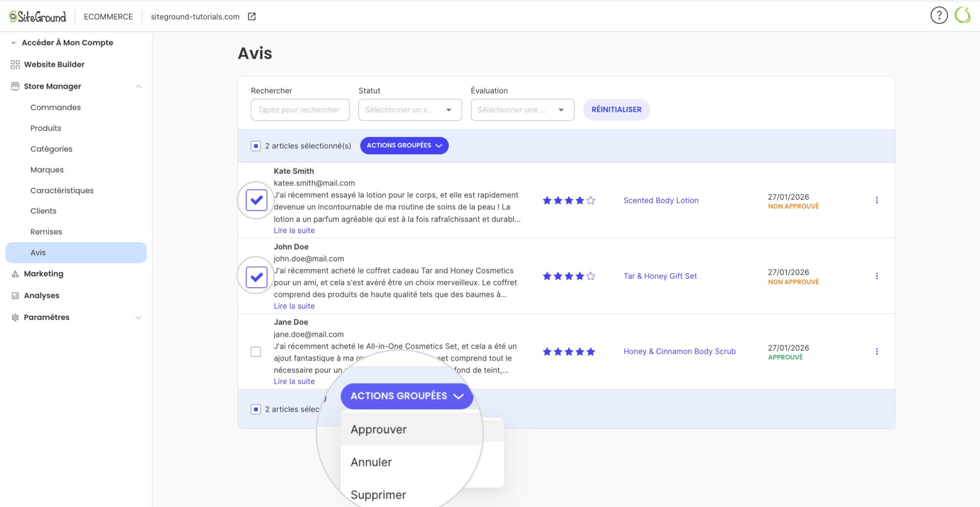This screenshot has height=507, width=980.
Task: Expand the Paramètres section chevron
Action: point(139,318)
